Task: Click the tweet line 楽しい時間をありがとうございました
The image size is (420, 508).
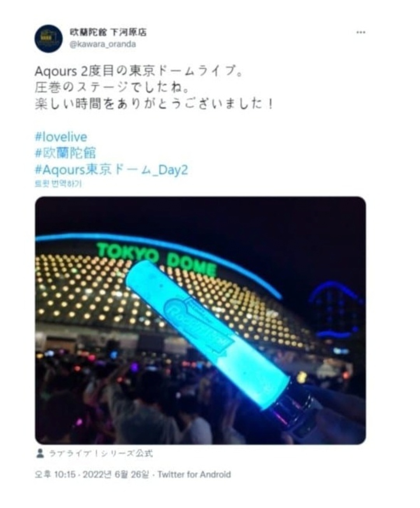Action: pos(154,104)
